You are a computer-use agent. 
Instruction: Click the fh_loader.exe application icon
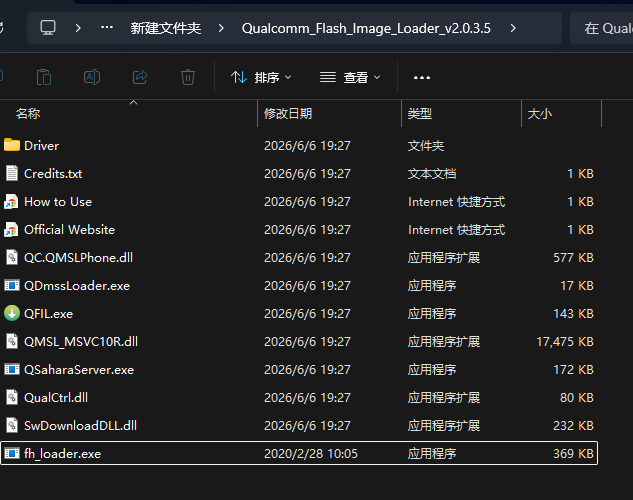12,453
